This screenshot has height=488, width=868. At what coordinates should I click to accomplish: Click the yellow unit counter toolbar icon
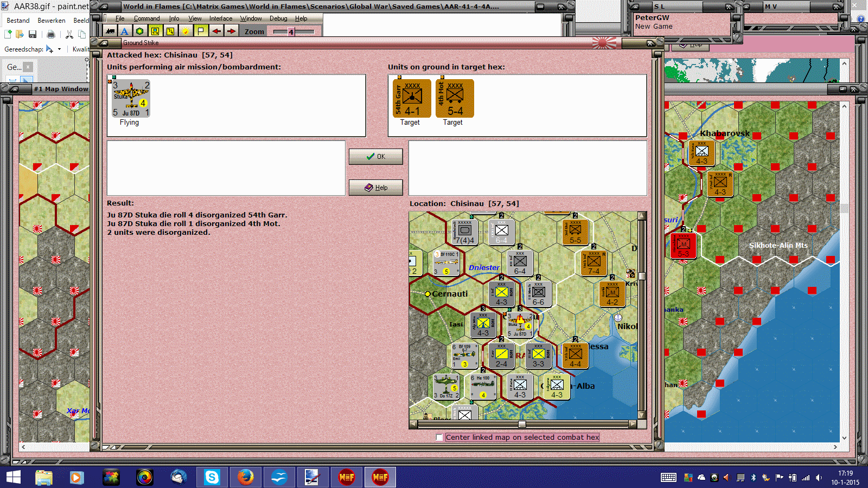tap(155, 31)
